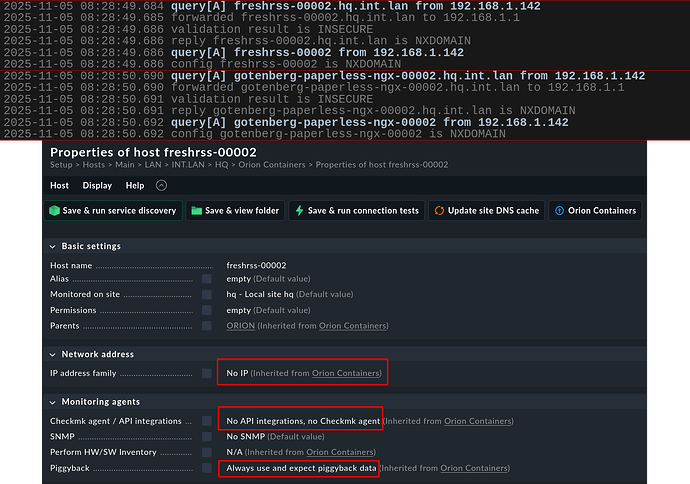Open the Display menu

[97, 186]
